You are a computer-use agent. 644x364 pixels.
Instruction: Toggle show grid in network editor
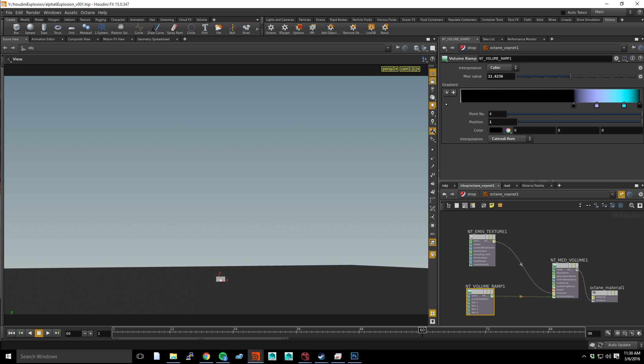(x=620, y=206)
